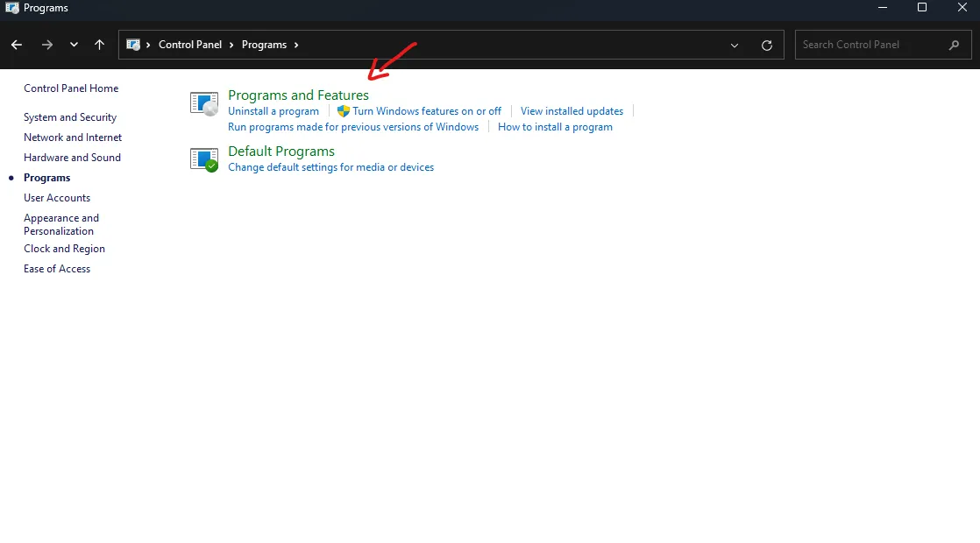Maximize the Programs window

click(922, 8)
